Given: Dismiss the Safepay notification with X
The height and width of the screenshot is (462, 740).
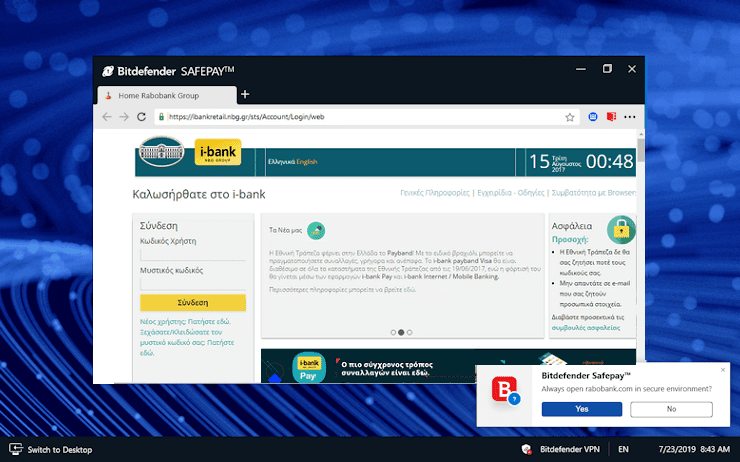Looking at the screenshot, I should [x=723, y=370].
